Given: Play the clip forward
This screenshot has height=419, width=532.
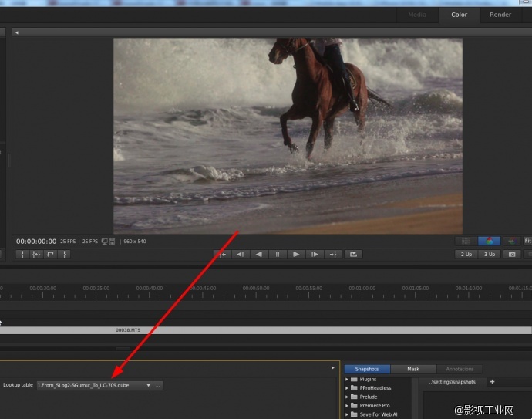Looking at the screenshot, I should [296, 255].
